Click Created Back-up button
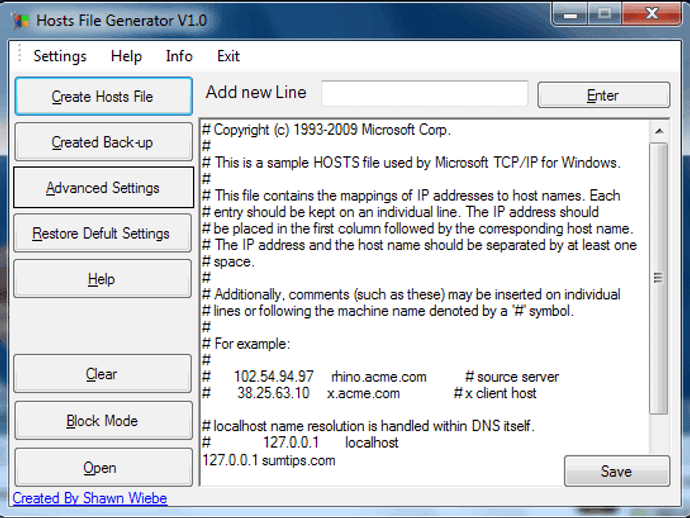Viewport: 690px width, 518px height. (103, 142)
